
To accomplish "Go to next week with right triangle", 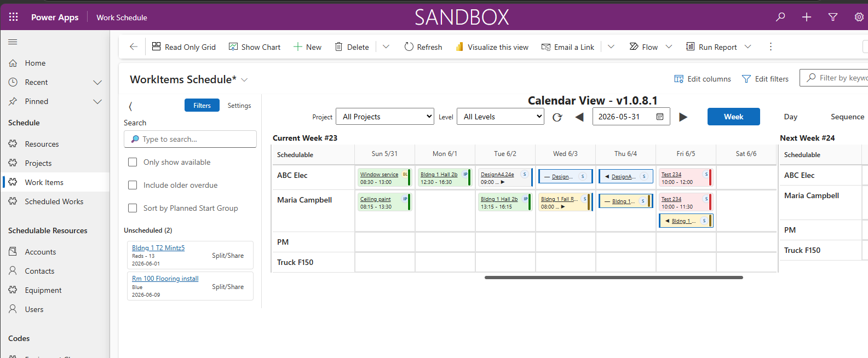I will pyautogui.click(x=683, y=117).
